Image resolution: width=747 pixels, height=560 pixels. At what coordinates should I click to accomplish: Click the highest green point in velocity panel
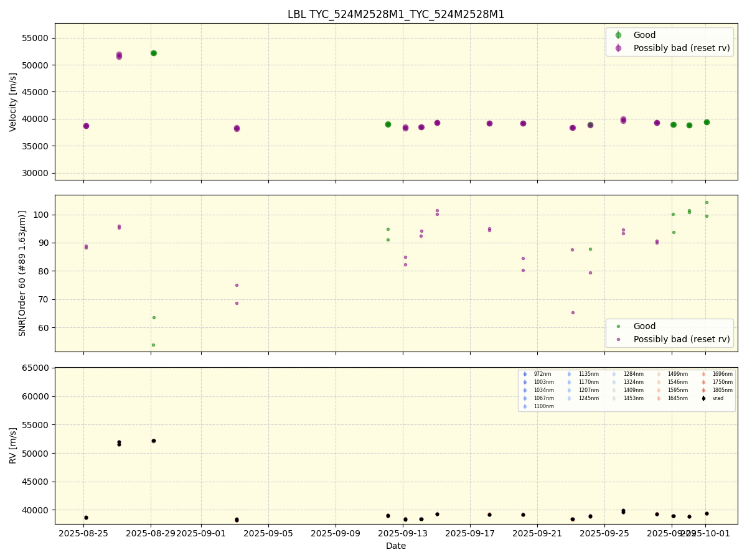pos(153,53)
